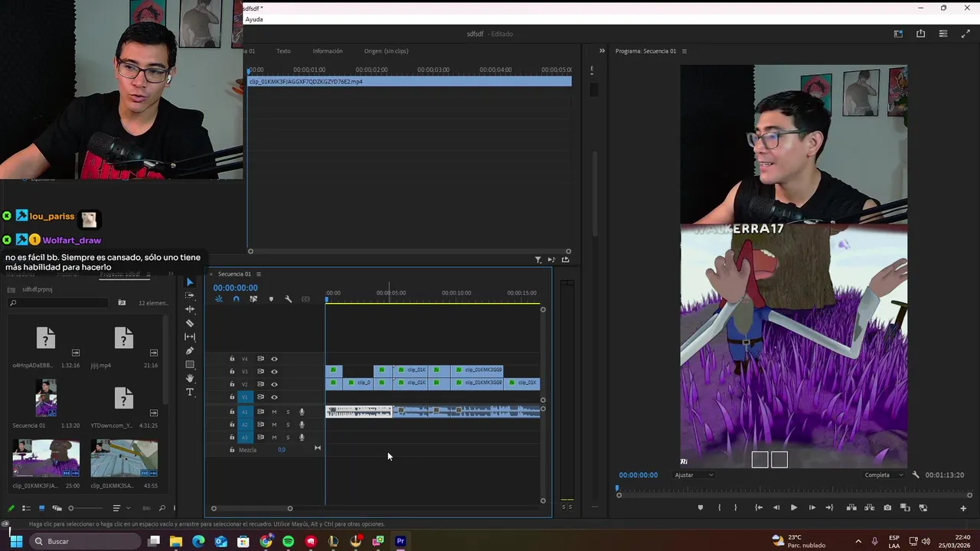Create new bin in Project panel
Viewport: 980px width, 551px height.
[x=121, y=303]
